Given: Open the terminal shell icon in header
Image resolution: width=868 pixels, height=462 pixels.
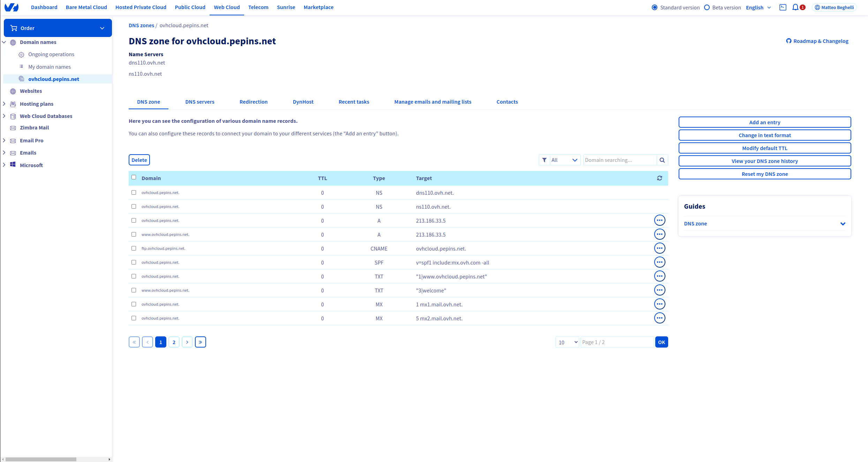Looking at the screenshot, I should (783, 7).
